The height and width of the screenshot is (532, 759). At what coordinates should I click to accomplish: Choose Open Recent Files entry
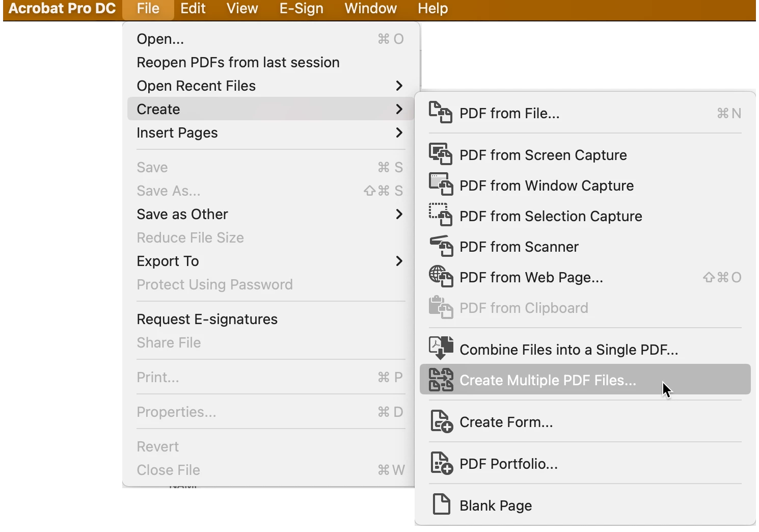(270, 86)
